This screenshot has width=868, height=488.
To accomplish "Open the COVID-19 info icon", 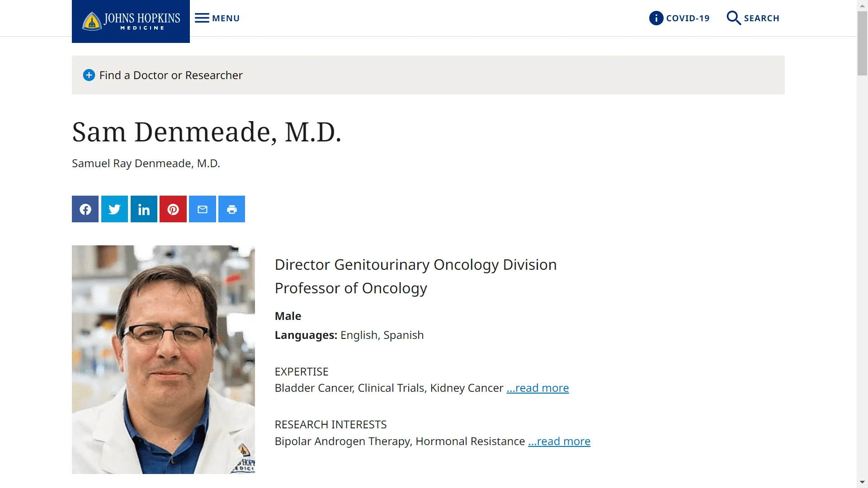I will point(656,18).
